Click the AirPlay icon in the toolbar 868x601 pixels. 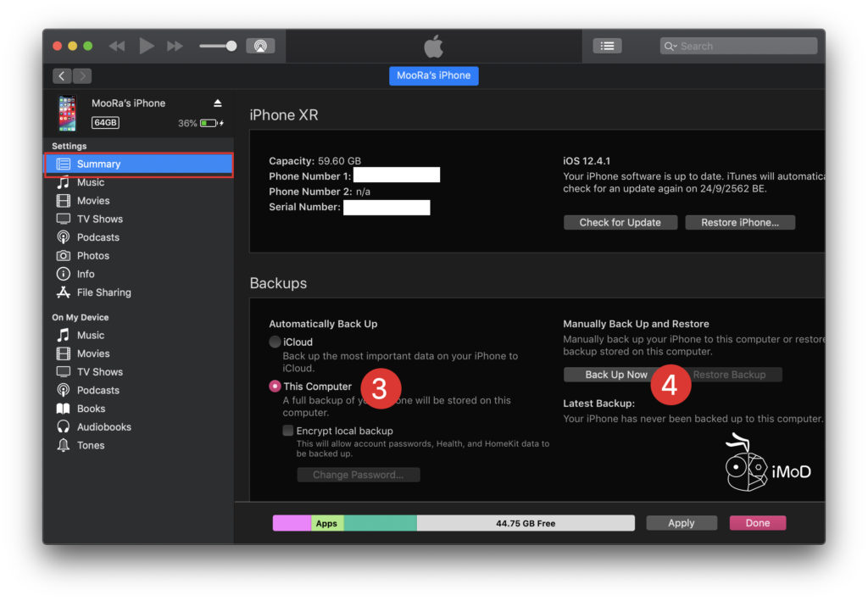pos(261,46)
